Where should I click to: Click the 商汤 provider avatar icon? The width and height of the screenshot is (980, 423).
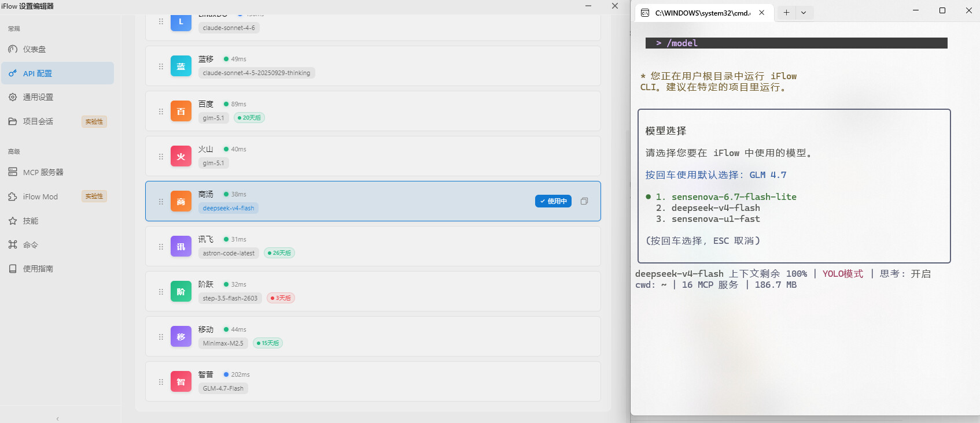coord(181,202)
